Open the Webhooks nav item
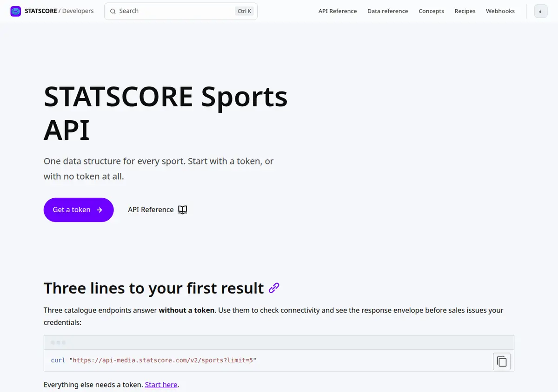The image size is (558, 392). click(500, 11)
